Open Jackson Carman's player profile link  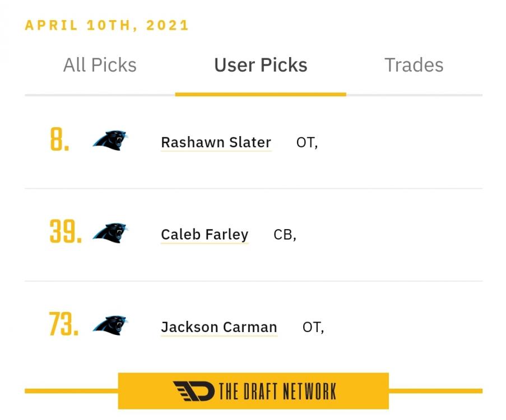click(219, 327)
